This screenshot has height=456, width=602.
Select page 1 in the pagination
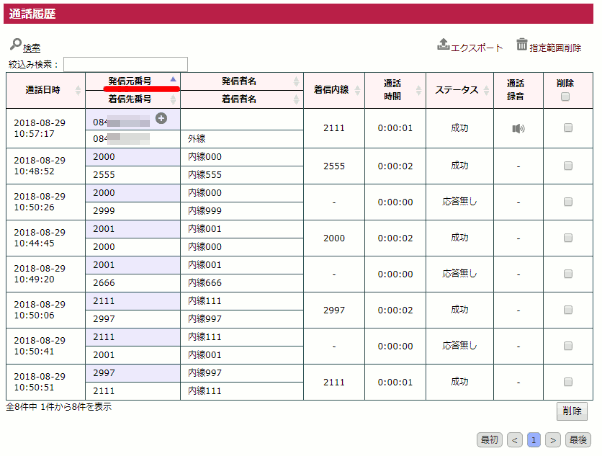click(534, 439)
